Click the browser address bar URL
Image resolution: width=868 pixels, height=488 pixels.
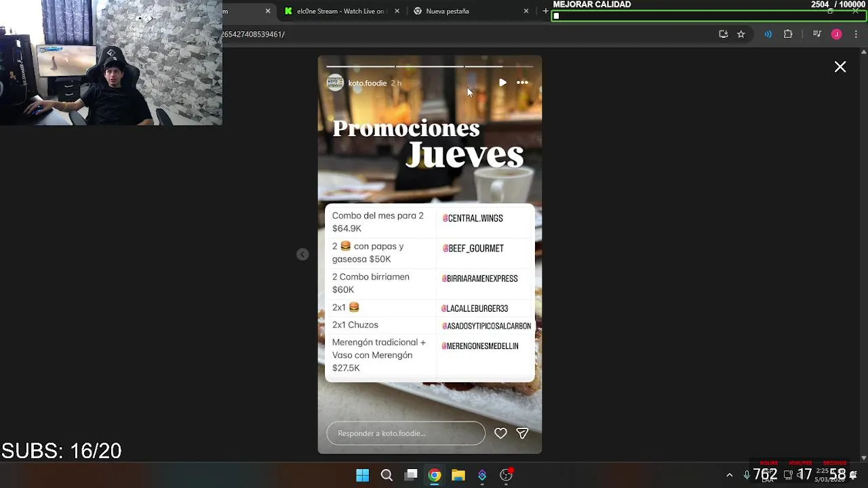click(254, 34)
